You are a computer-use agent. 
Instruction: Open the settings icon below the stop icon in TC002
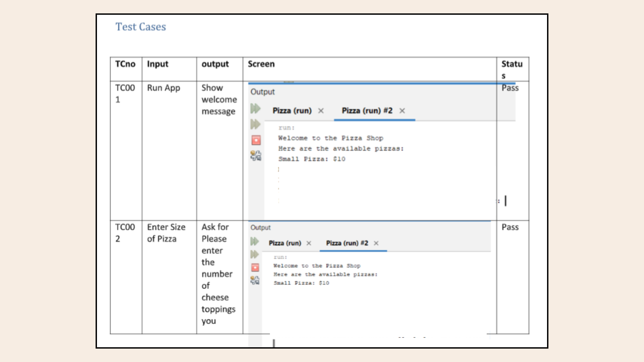[x=255, y=280]
